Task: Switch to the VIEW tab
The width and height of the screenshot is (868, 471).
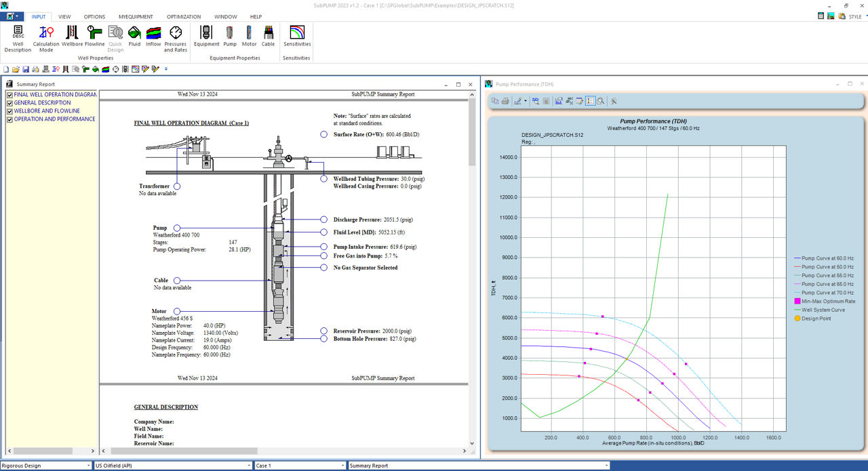Action: click(64, 16)
